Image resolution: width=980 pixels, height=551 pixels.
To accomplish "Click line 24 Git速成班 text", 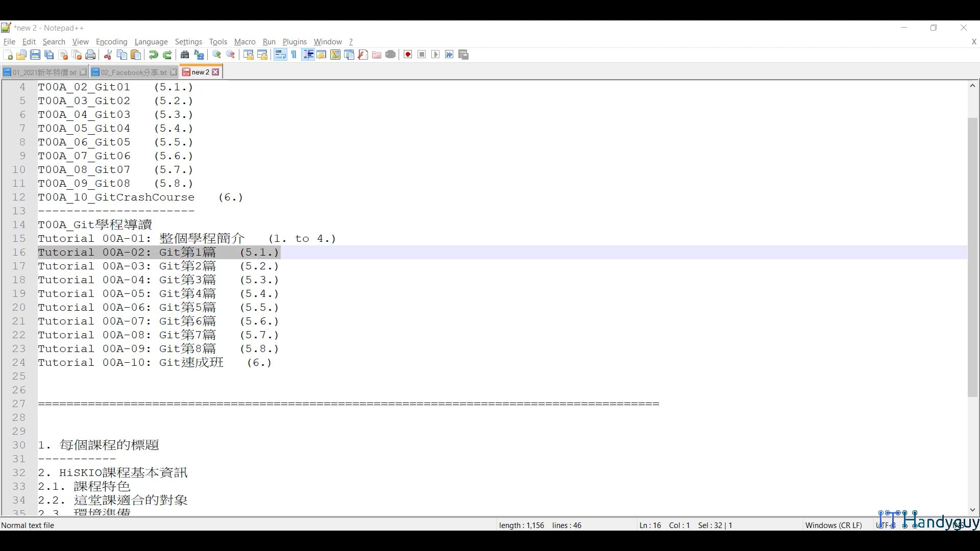I will point(191,363).
